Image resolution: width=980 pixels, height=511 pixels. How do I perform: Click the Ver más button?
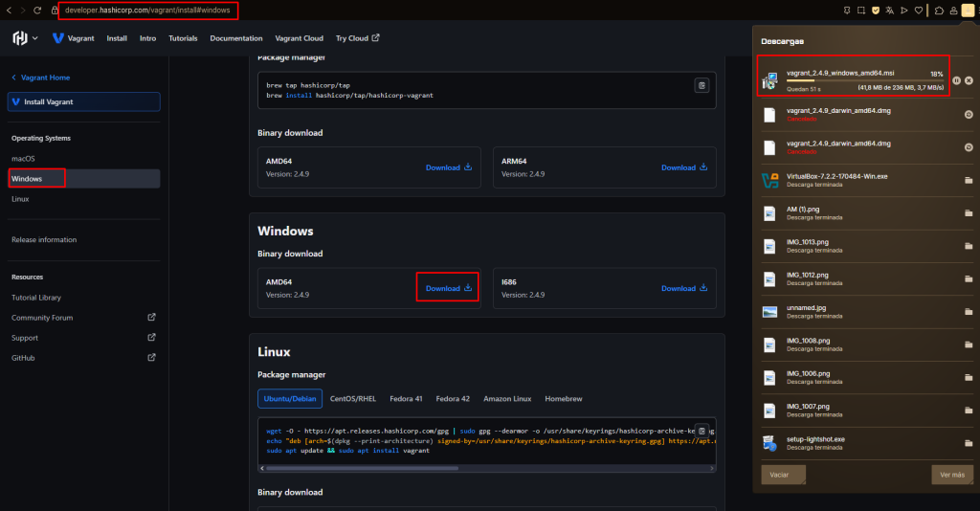952,475
